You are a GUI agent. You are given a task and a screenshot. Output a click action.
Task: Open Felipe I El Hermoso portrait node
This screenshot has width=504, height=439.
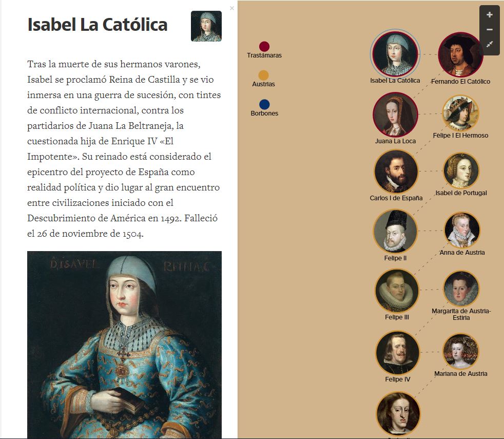(x=460, y=112)
